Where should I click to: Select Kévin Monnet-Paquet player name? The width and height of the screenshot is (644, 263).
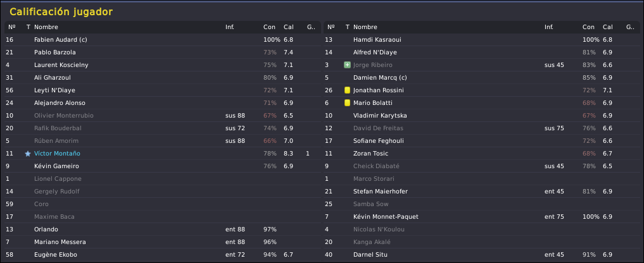click(x=386, y=217)
